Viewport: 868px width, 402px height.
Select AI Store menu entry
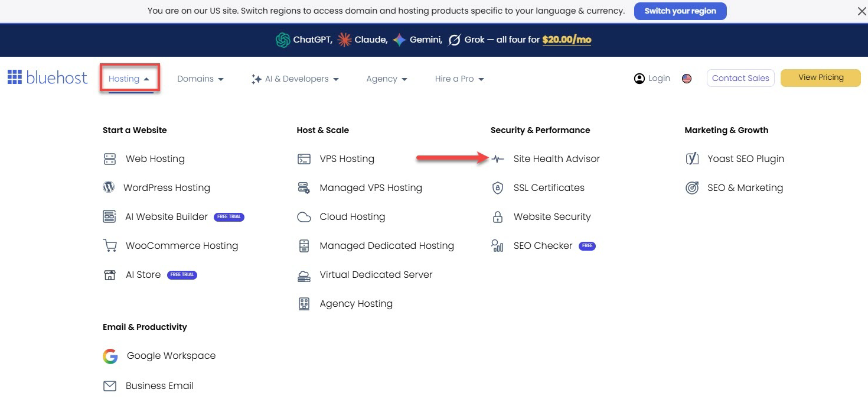point(143,275)
